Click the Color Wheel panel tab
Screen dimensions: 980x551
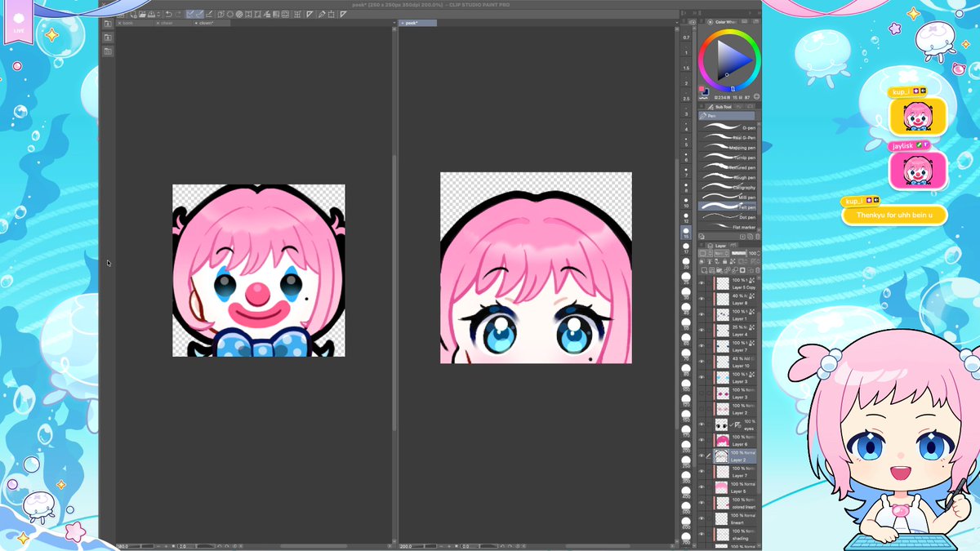[724, 20]
